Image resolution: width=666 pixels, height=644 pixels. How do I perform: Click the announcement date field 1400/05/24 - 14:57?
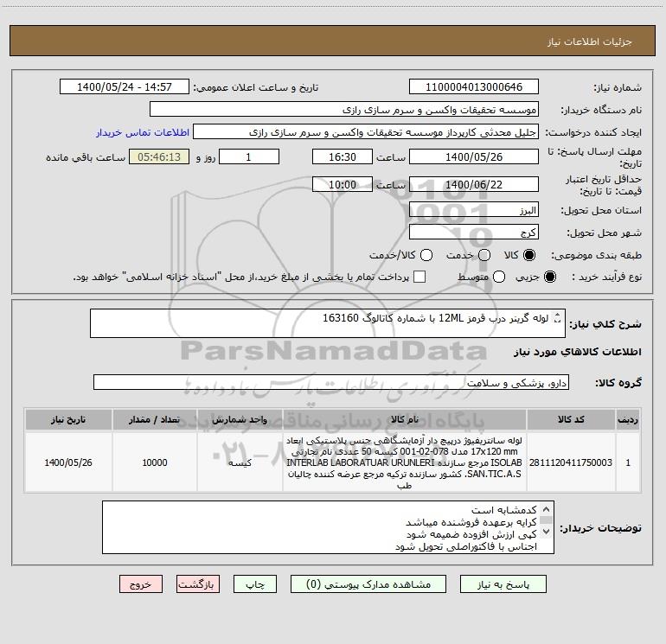pos(125,86)
